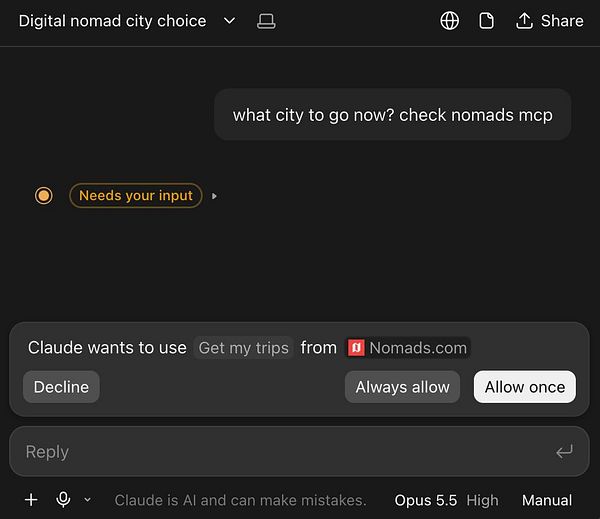600x519 pixels.
Task: Click the Share button
Action: pos(549,21)
